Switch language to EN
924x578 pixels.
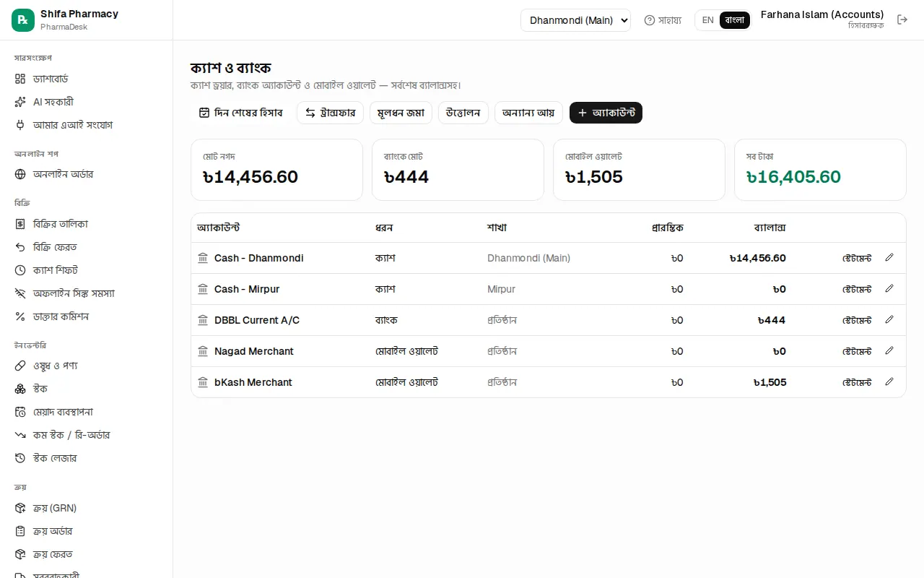pos(707,20)
